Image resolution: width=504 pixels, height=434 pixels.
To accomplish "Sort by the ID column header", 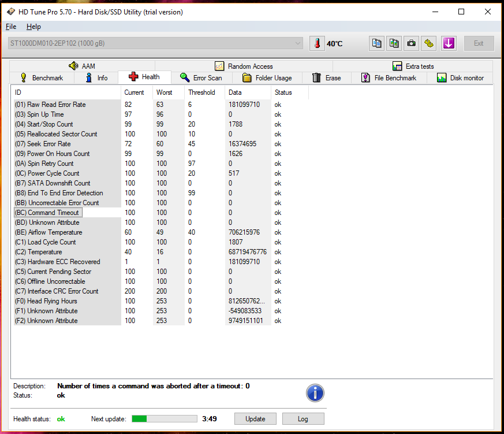I will point(66,92).
